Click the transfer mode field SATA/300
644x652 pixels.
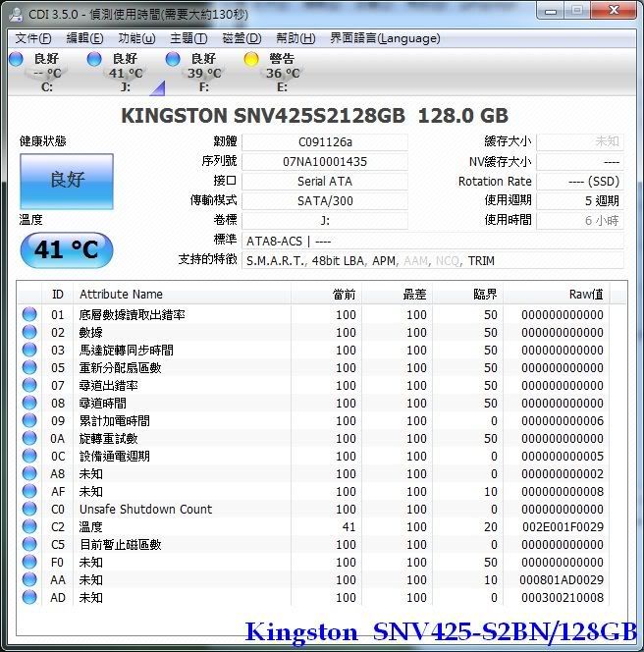pyautogui.click(x=325, y=201)
